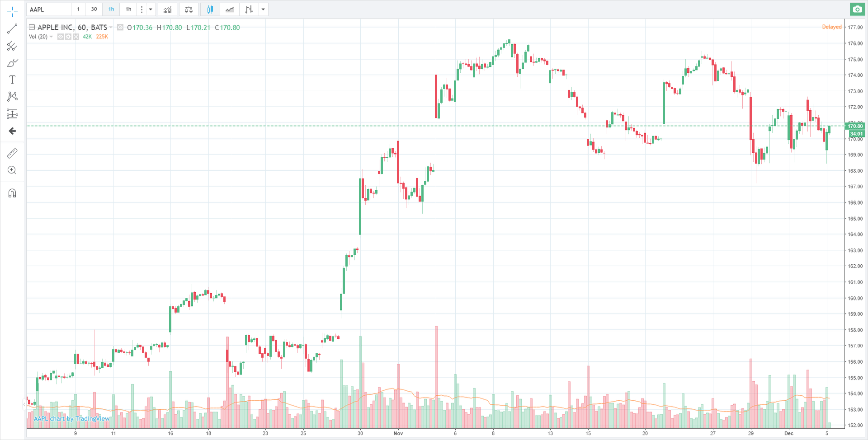Hide the Volume indicator with eye icon
The height and width of the screenshot is (440, 868).
point(61,37)
